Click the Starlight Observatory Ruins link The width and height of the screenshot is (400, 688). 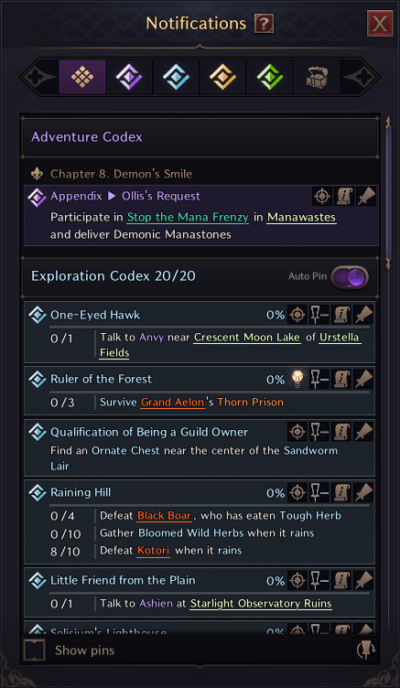pyautogui.click(x=261, y=603)
